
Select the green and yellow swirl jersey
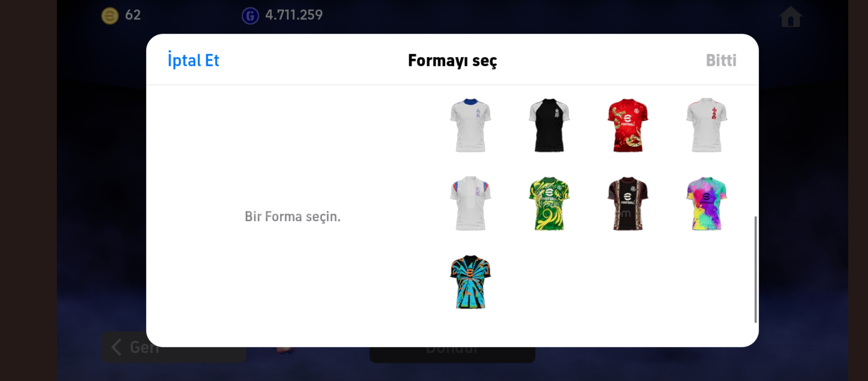point(549,204)
